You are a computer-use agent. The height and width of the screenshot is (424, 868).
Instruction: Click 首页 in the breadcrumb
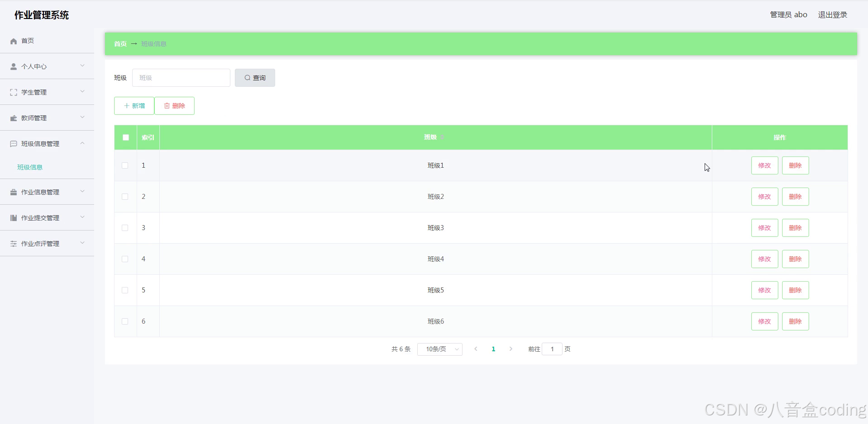point(120,44)
